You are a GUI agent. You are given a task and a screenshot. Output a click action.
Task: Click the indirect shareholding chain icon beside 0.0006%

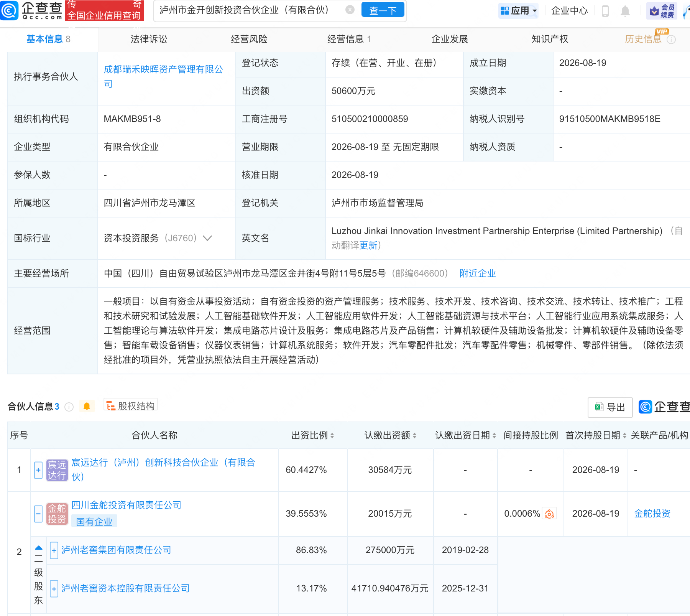click(x=549, y=514)
